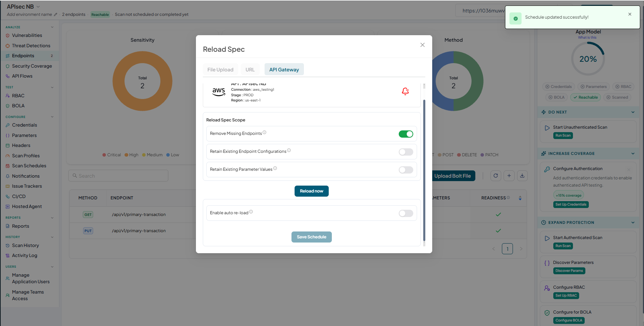Click the edit pencil beside environment name
The image size is (644, 326).
56,14
